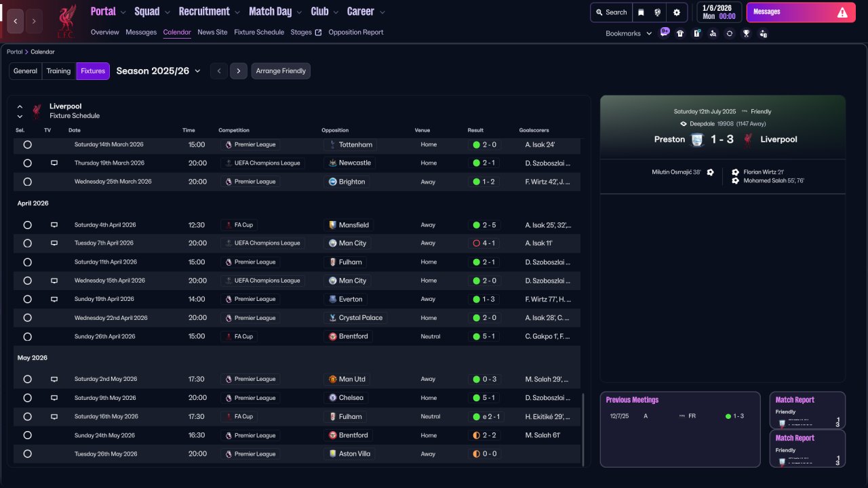Click the bookmark icon beside Search
The image size is (868, 488).
[x=641, y=12]
